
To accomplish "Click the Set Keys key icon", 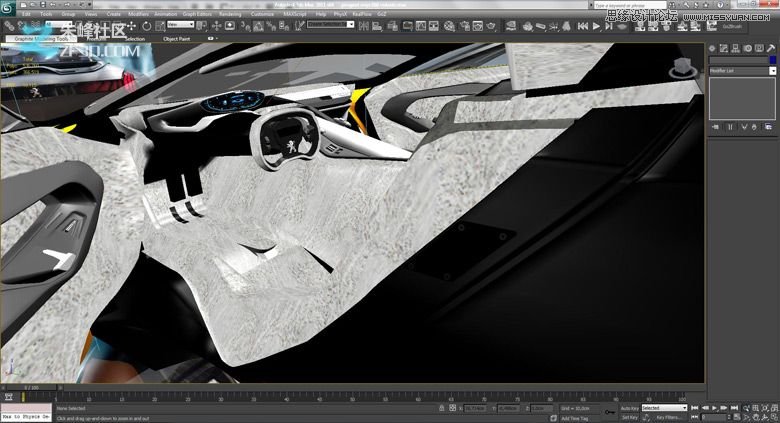I will (x=610, y=410).
